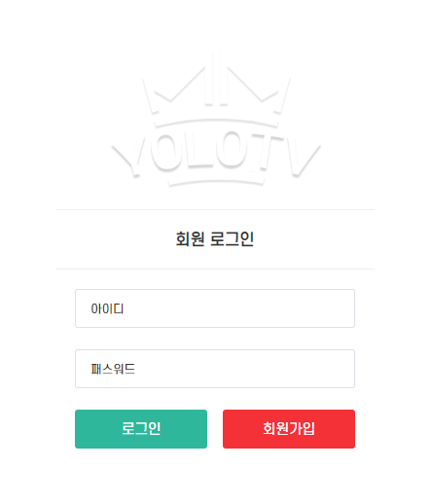Click the watermark logo image at top

coord(216,119)
